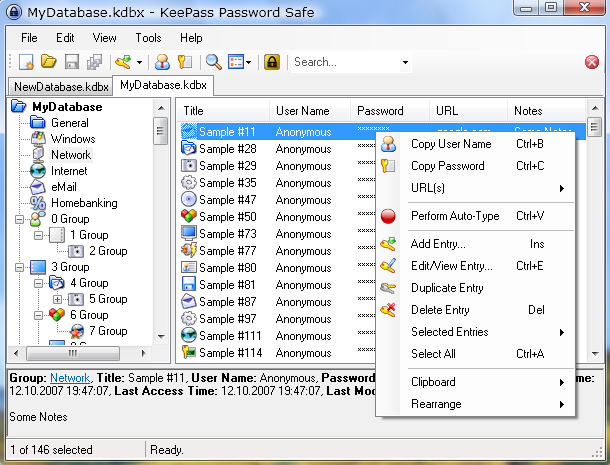The height and width of the screenshot is (465, 610).
Task: Sort entries by the Notes column header
Action: 546,111
